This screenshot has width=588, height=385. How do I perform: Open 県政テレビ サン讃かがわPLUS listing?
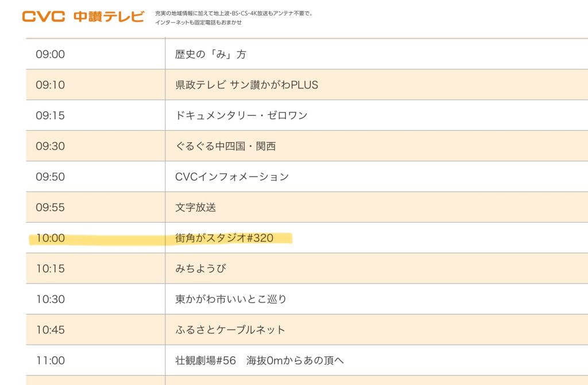click(x=246, y=85)
